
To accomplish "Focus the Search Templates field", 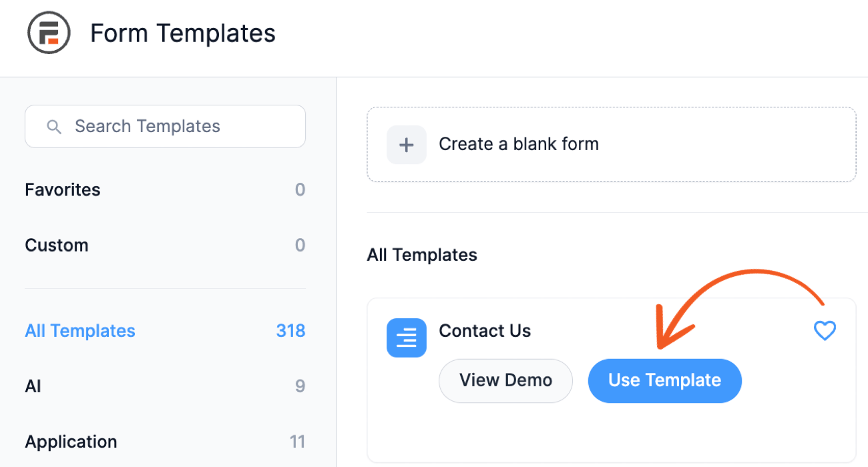I will tap(174, 127).
